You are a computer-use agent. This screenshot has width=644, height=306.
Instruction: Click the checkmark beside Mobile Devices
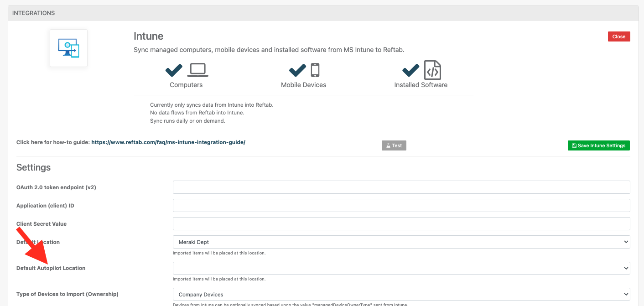298,70
